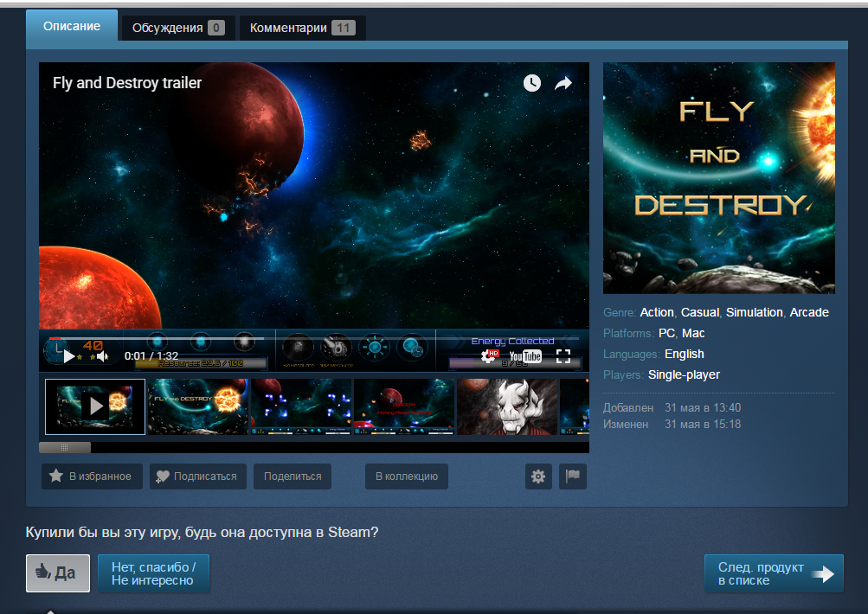Click the PC platform text
This screenshot has height=614, width=868.
[x=666, y=334]
